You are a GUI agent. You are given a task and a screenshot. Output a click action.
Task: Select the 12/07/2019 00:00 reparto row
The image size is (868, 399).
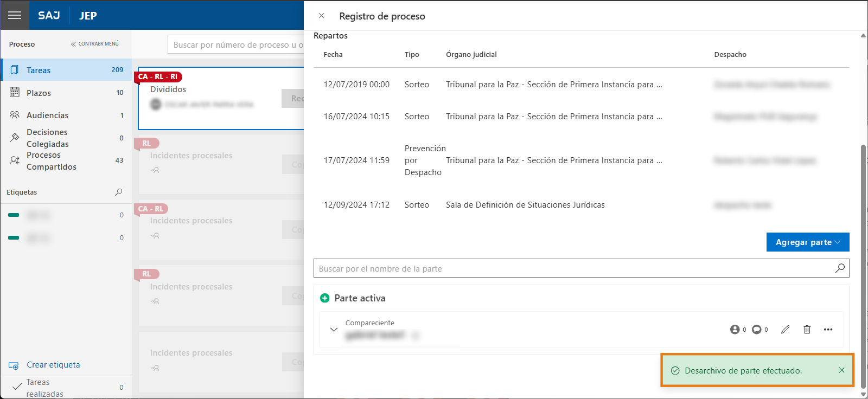tap(582, 85)
